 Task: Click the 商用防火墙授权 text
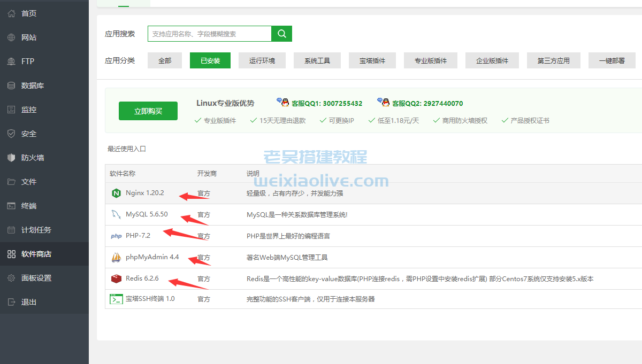click(465, 121)
